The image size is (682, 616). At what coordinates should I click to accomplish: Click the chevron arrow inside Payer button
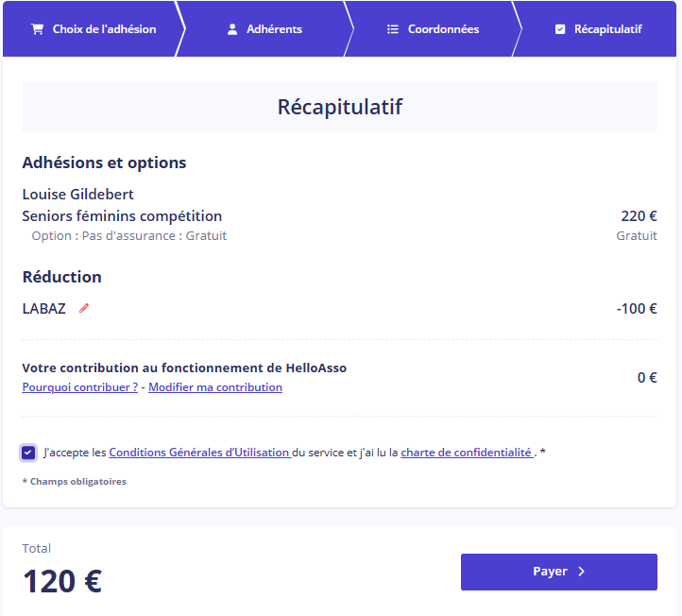582,572
